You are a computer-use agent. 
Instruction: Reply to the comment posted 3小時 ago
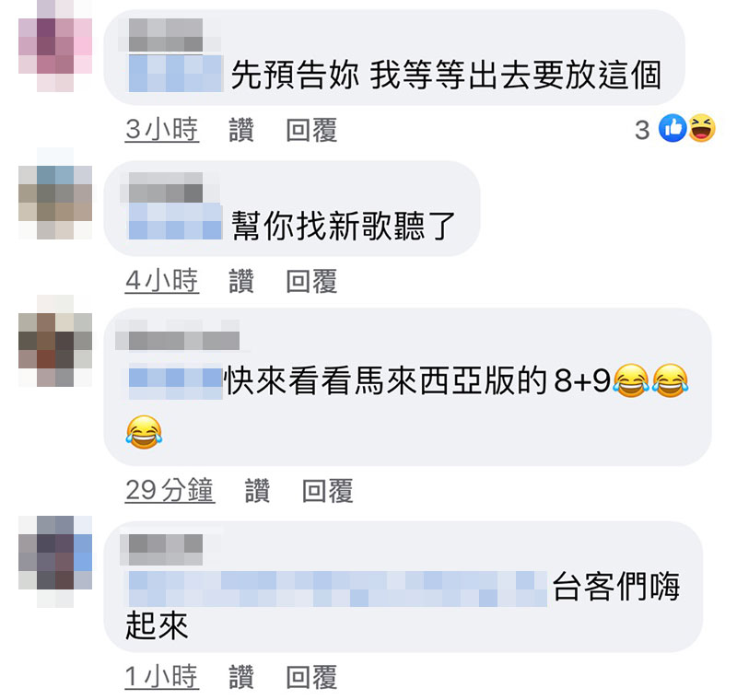(311, 130)
